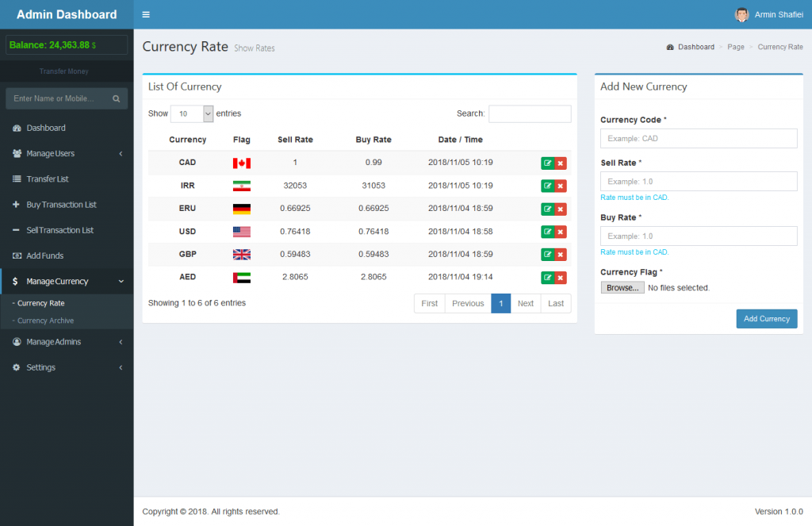The width and height of the screenshot is (812, 526).
Task: Click the search magnifier icon in sidebar
Action: point(117,98)
